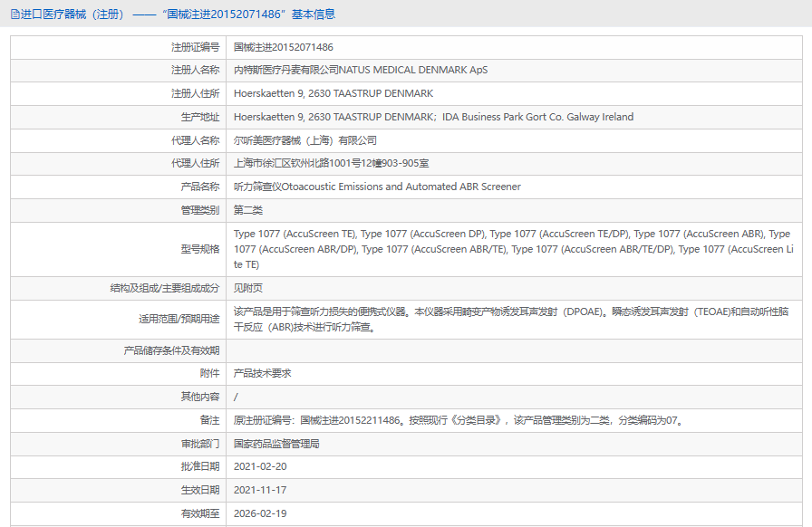The image size is (812, 527).
Task: Click the intended use description mentioning DPOAE
Action: [x=511, y=320]
